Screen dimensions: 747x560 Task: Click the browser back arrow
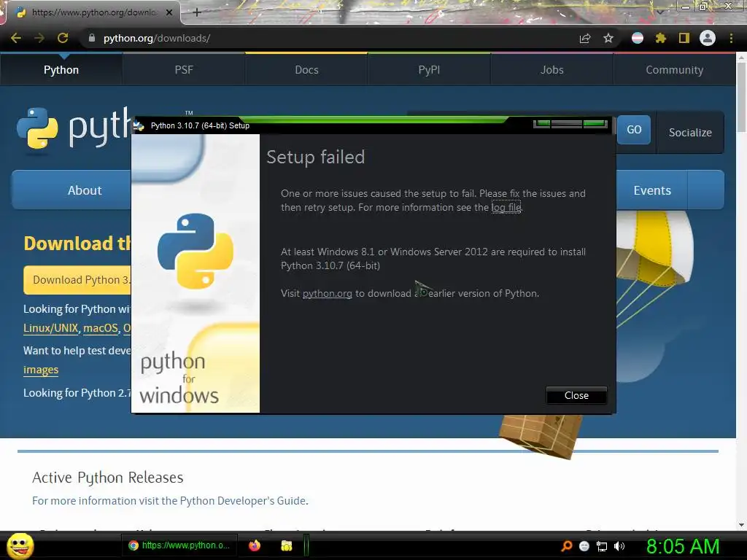point(16,38)
